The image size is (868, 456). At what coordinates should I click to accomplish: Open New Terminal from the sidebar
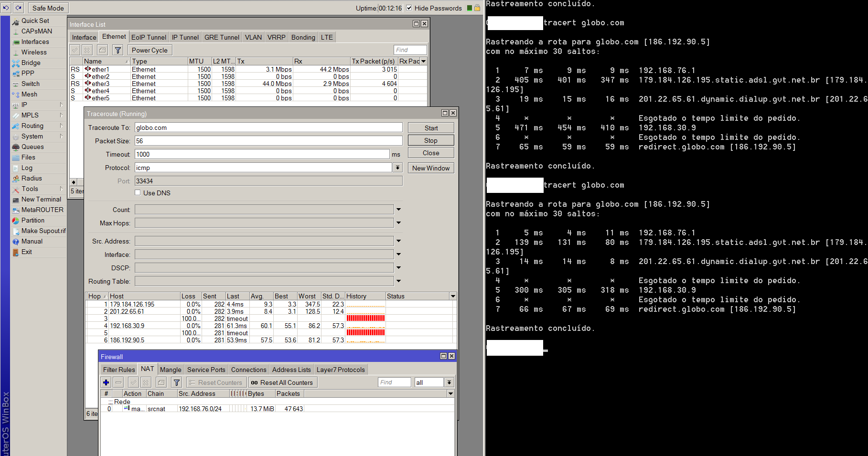tap(41, 199)
